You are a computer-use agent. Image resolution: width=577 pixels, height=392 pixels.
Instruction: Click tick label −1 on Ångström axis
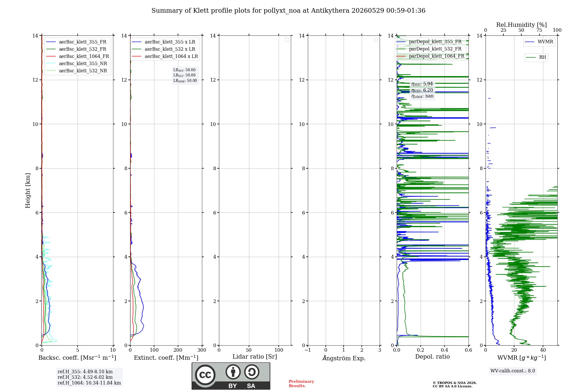pos(308,350)
